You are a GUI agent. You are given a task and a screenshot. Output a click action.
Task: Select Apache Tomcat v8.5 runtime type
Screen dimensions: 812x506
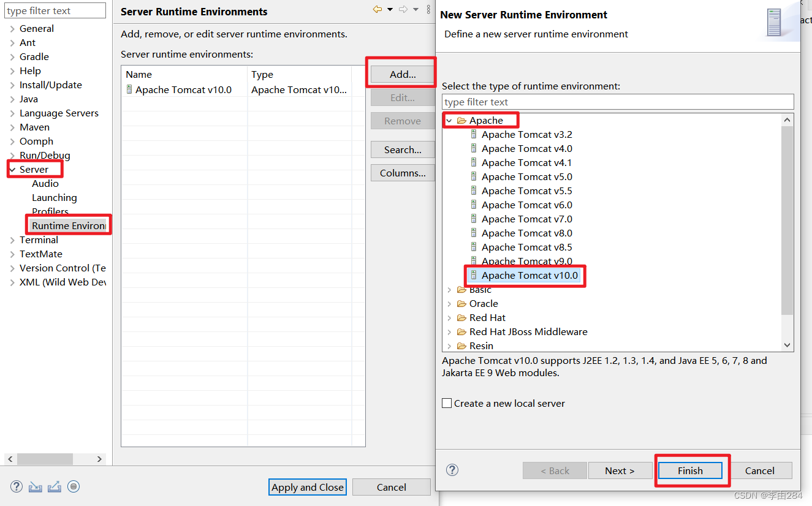[x=527, y=247]
